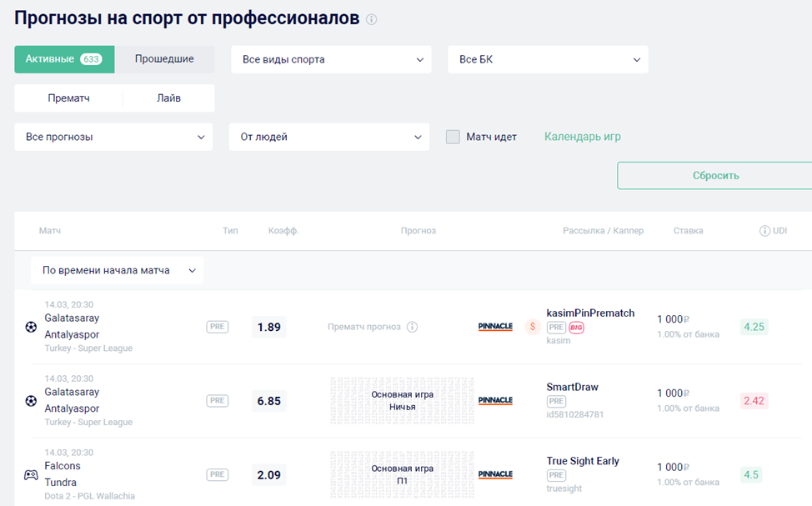Image resolution: width=812 pixels, height=506 pixels.
Task: Open the От людей filter dropdown
Action: coord(329,137)
